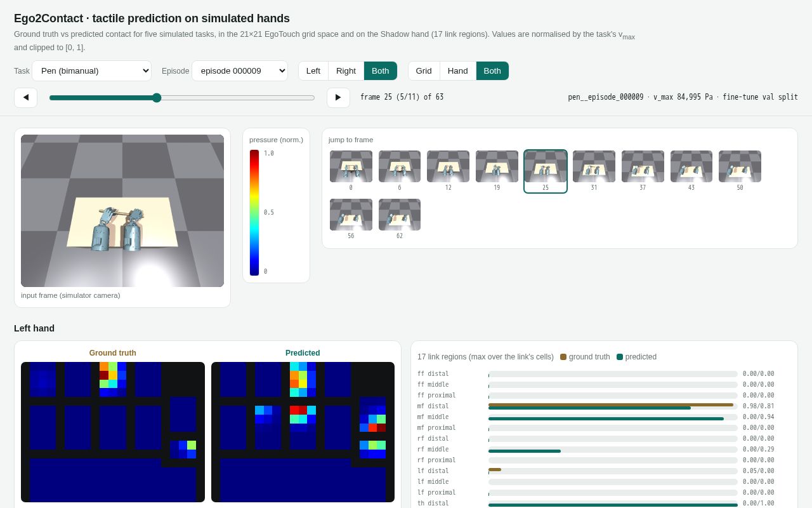
Task: Click the frame scrubber slider
Action: point(182,97)
